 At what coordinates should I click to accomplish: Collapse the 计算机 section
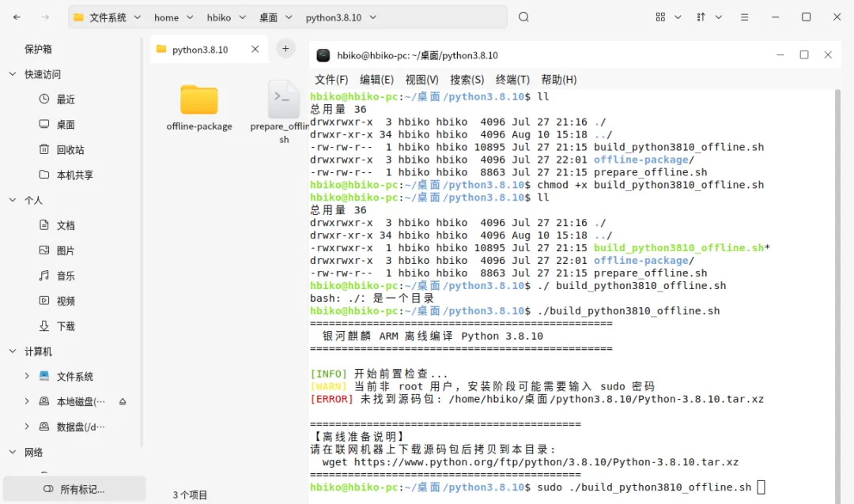point(13,351)
